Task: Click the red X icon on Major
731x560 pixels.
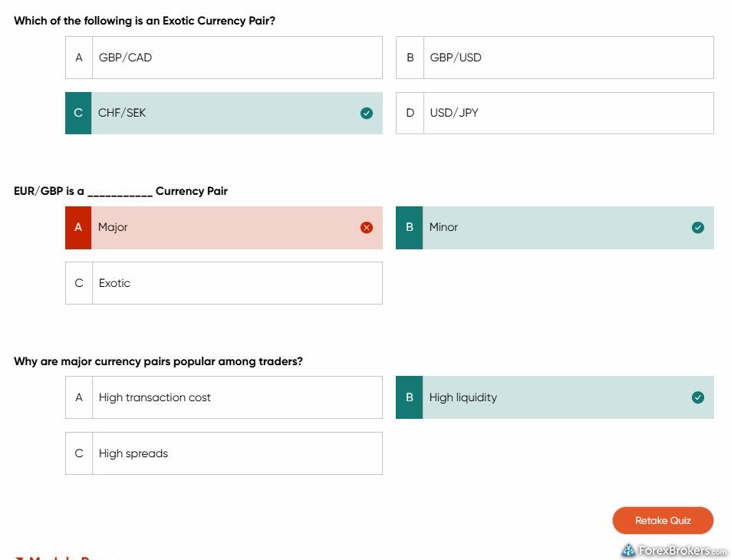Action: [367, 228]
